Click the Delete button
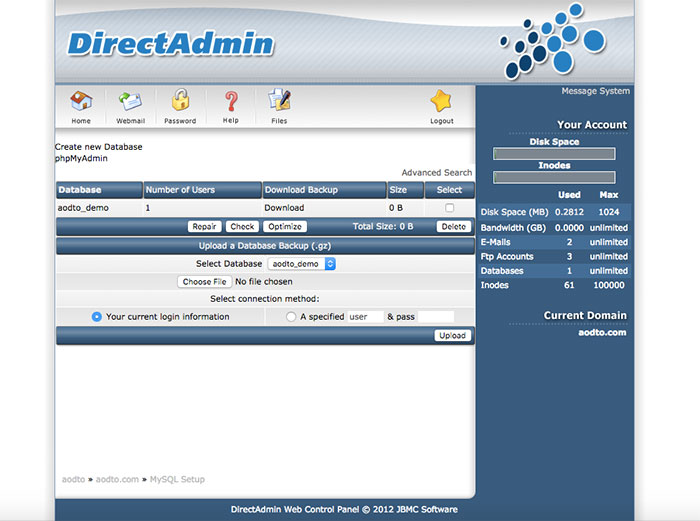 (454, 226)
